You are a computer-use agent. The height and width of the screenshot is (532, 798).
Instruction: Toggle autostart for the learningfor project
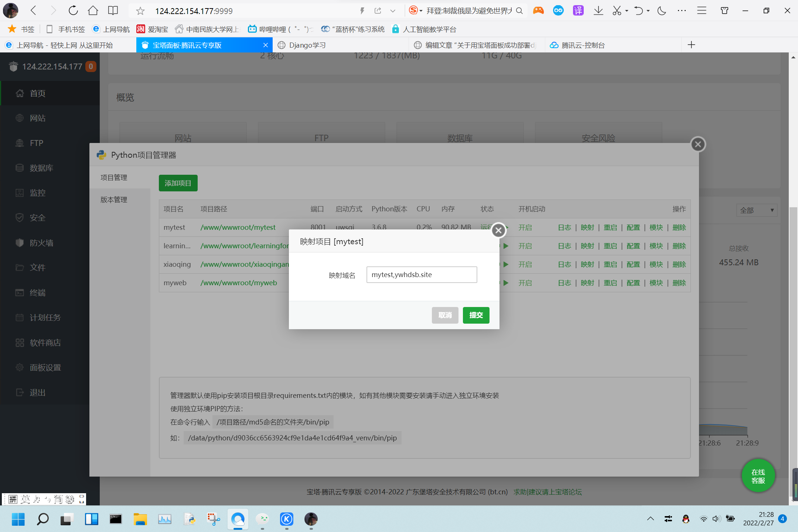pos(525,246)
